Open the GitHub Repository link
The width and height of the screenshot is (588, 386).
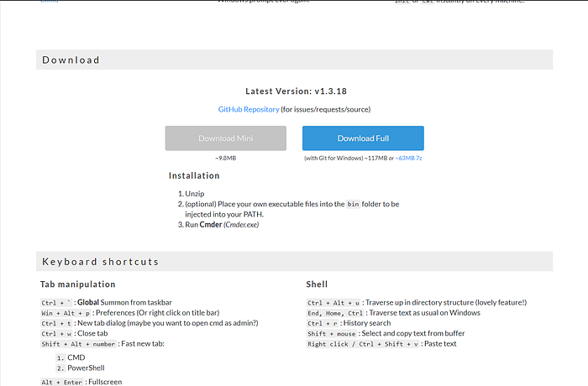point(249,109)
